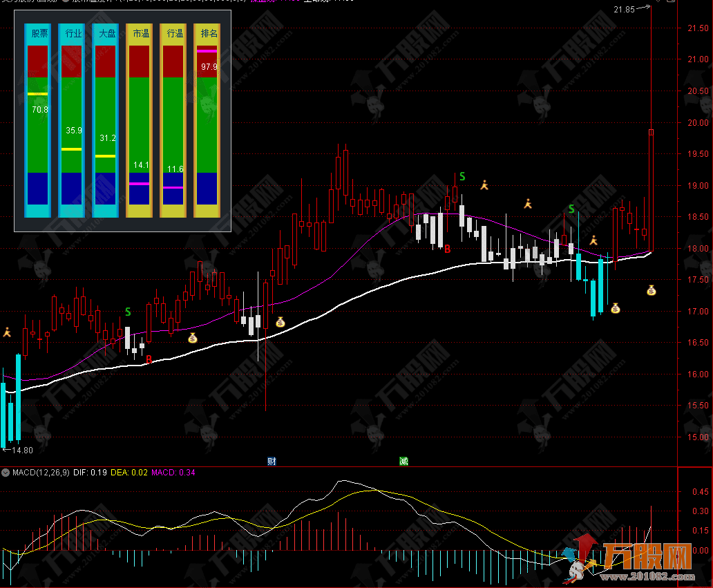Click the blue zone of the 大盘 gauge

[105, 188]
